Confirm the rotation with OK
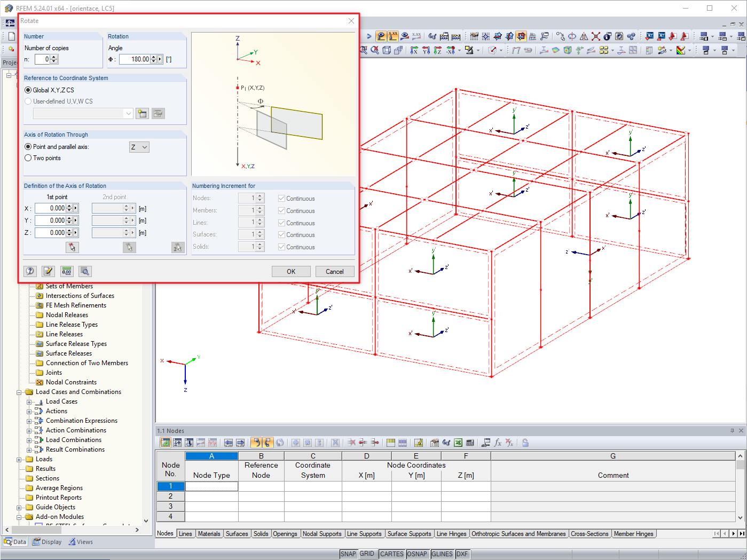Image resolution: width=747 pixels, height=560 pixels. pos(290,271)
